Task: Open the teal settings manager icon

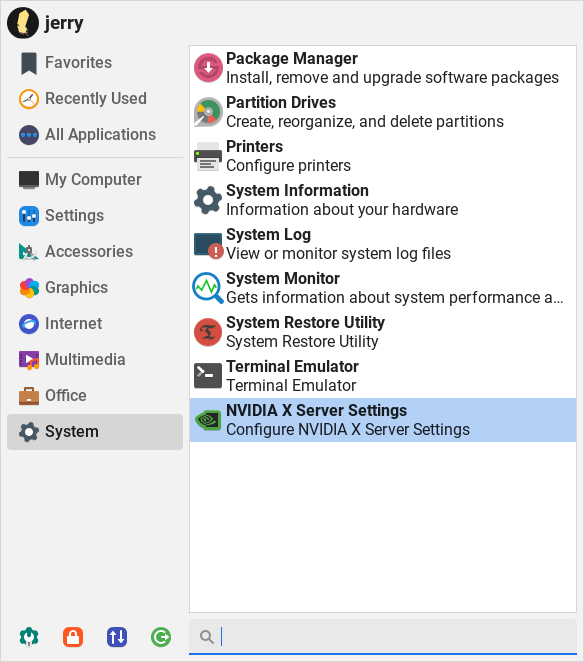Action: tap(29, 637)
